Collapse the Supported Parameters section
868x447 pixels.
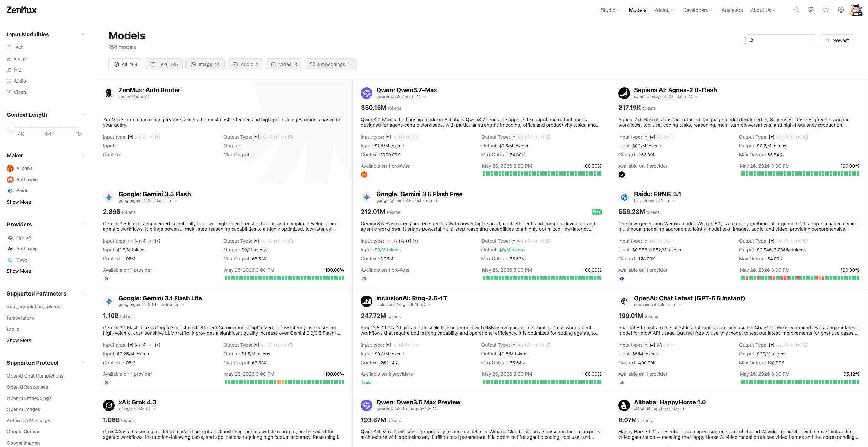[x=83, y=293]
